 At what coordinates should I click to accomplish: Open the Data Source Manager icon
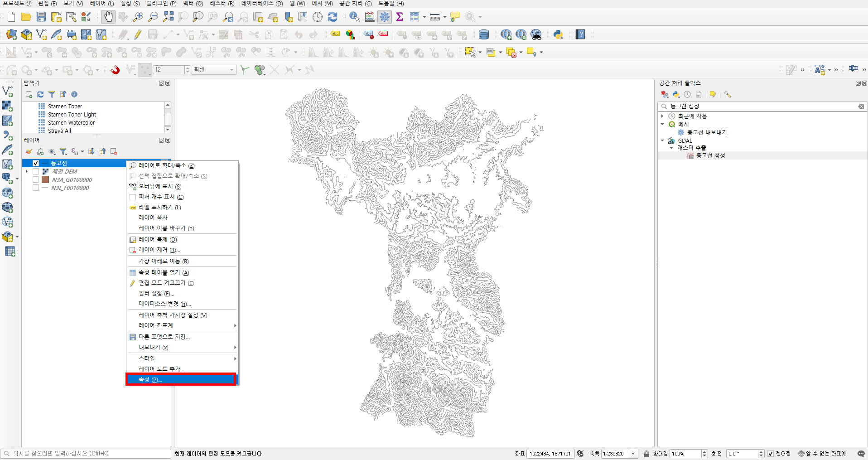11,34
